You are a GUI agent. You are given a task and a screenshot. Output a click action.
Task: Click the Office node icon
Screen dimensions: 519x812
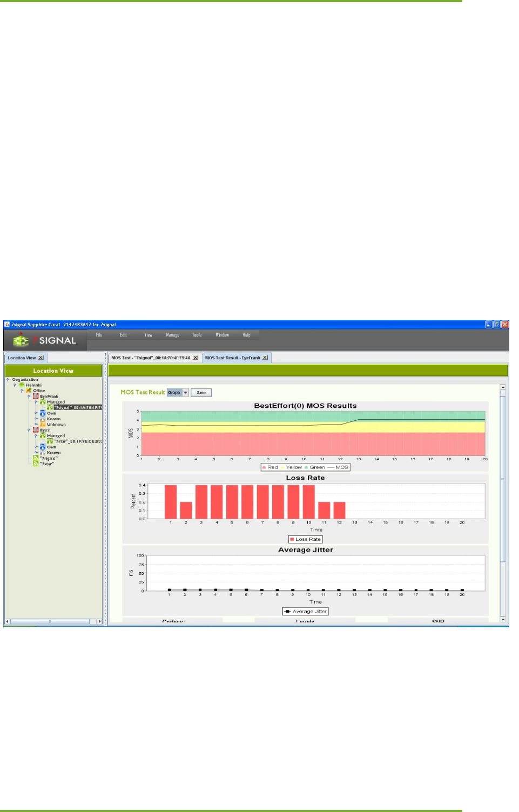click(x=29, y=391)
